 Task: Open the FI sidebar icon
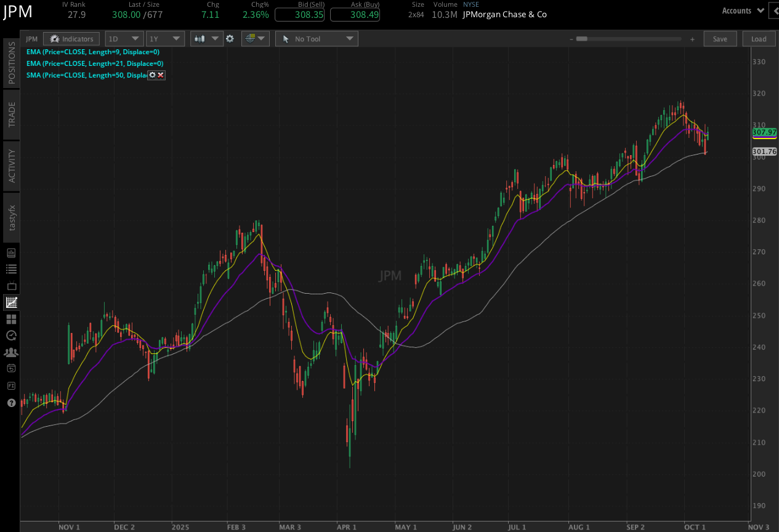point(11,385)
